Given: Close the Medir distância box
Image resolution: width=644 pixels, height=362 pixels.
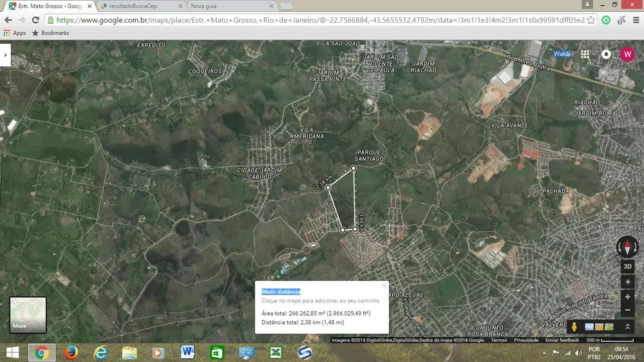Looking at the screenshot, I should tap(384, 285).
